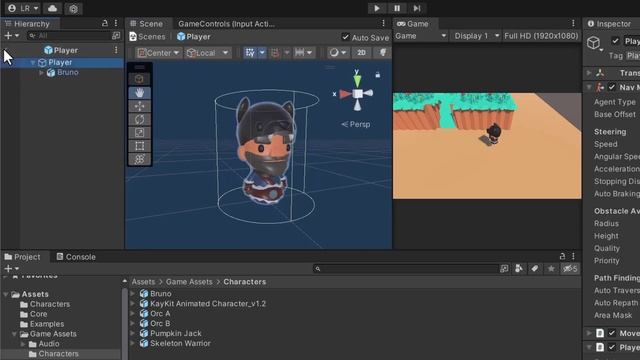
Task: Open the Display 1 dropdown
Action: pos(476,36)
